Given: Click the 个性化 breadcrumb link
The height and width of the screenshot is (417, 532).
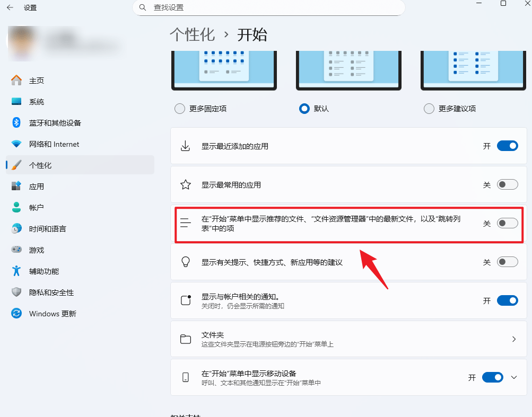Looking at the screenshot, I should [192, 35].
